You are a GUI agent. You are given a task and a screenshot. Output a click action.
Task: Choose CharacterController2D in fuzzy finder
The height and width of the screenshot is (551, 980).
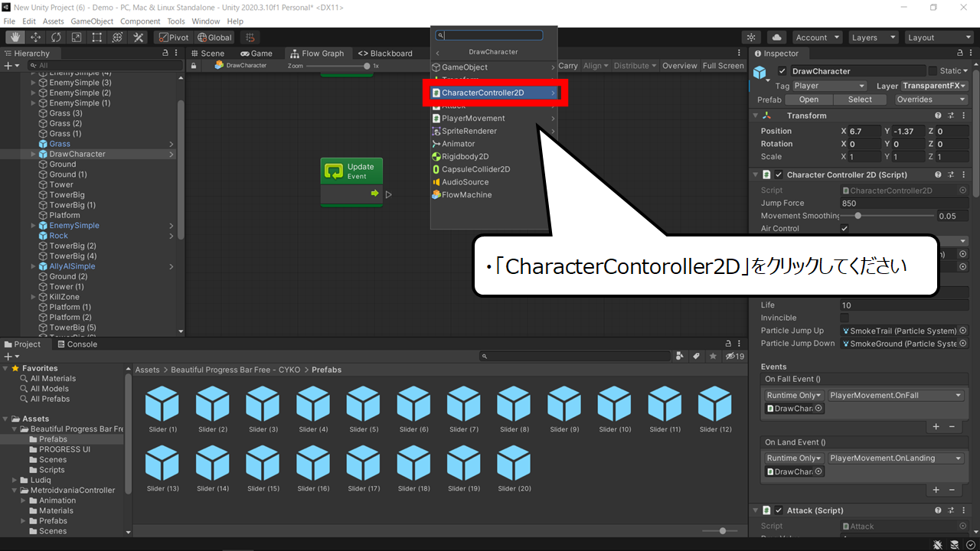tap(492, 93)
